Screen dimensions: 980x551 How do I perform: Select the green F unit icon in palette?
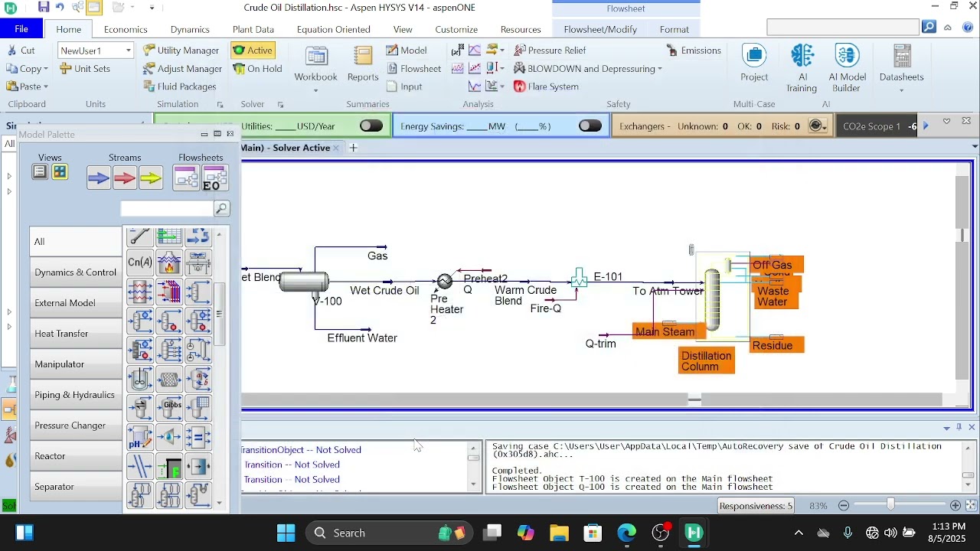169,466
